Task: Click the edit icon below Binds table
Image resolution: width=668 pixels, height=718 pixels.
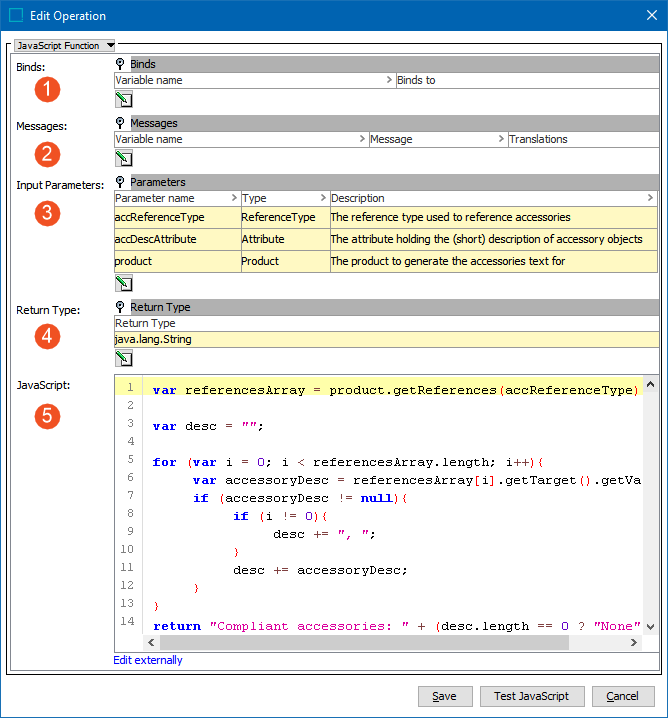Action: pos(124,98)
